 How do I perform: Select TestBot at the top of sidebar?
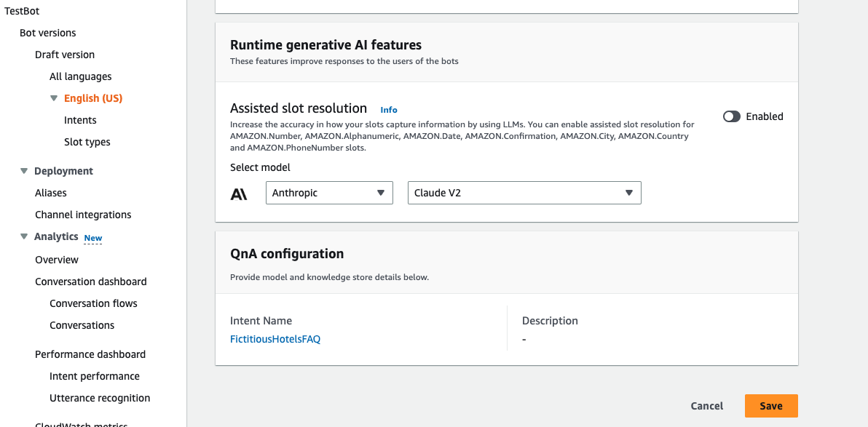(22, 10)
